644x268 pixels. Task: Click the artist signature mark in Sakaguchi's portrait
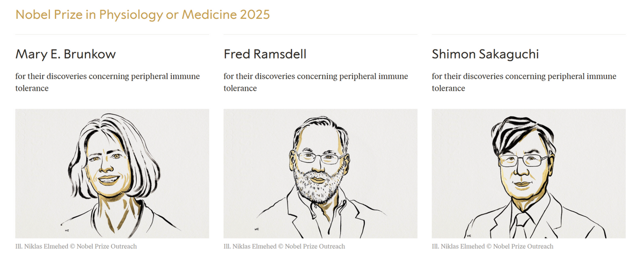[468, 235]
